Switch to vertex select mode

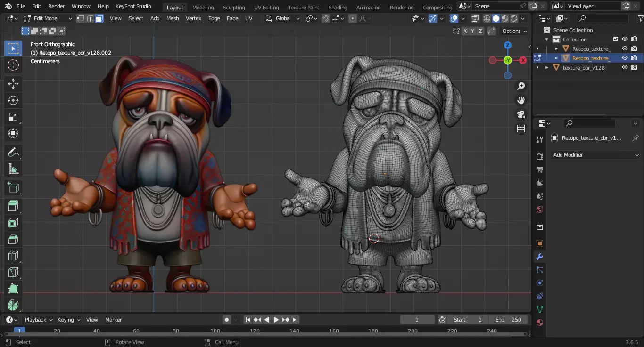click(81, 18)
